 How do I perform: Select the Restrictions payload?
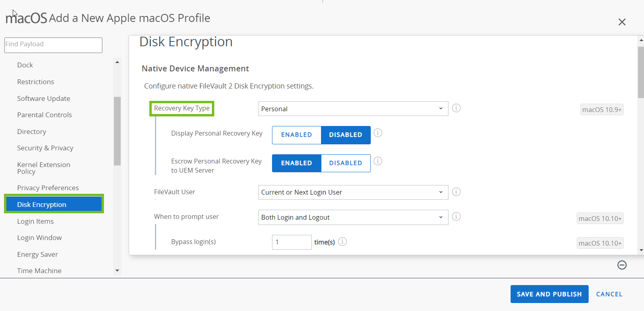point(35,82)
